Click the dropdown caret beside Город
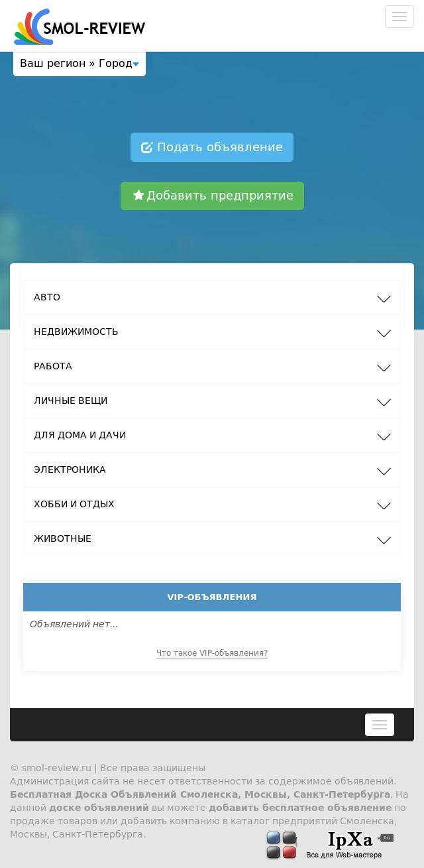424x868 pixels. coord(136,64)
